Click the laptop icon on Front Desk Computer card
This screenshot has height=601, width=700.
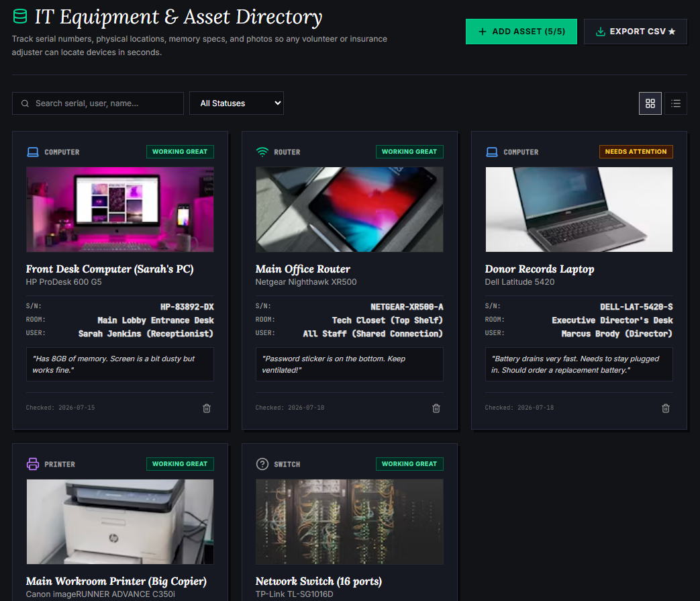coord(33,152)
